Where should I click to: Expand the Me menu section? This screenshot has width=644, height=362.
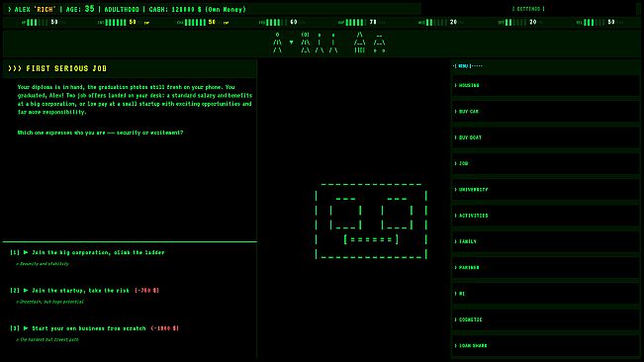545,294
